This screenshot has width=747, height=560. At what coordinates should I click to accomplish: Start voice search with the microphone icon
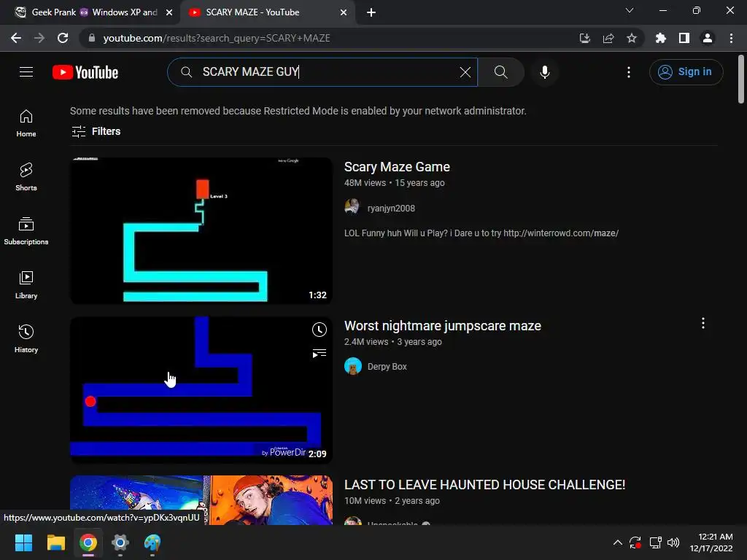[544, 72]
